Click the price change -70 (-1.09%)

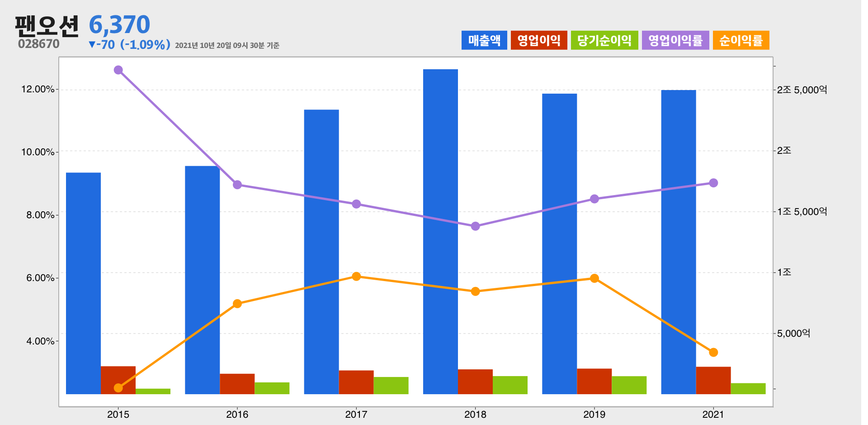tap(129, 44)
